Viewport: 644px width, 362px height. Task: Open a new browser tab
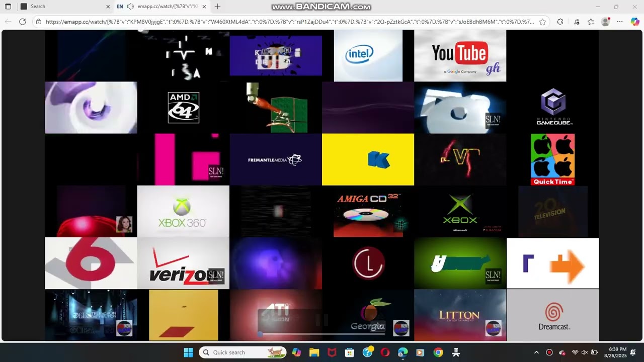click(x=217, y=7)
